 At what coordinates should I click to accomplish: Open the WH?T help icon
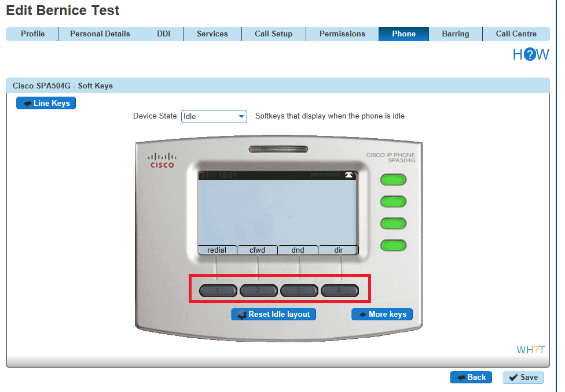coord(530,350)
